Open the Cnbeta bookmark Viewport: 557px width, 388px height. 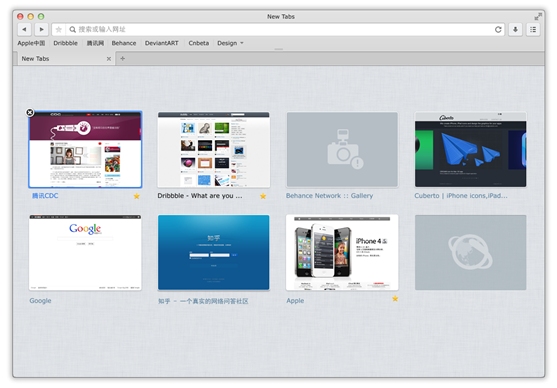pos(199,43)
